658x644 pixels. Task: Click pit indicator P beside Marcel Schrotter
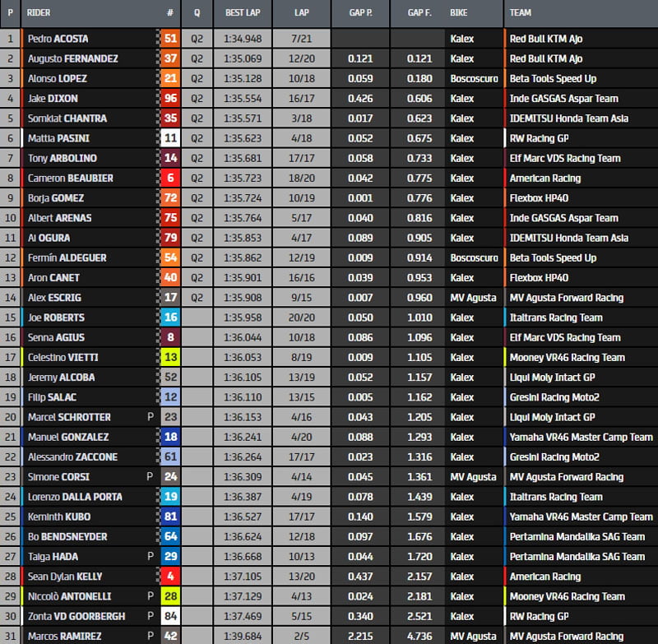point(150,417)
